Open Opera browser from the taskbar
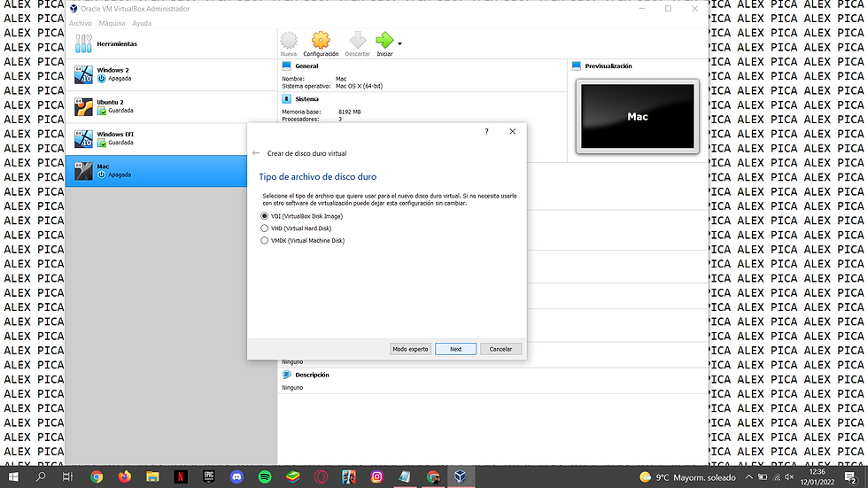The image size is (868, 488). [321, 477]
